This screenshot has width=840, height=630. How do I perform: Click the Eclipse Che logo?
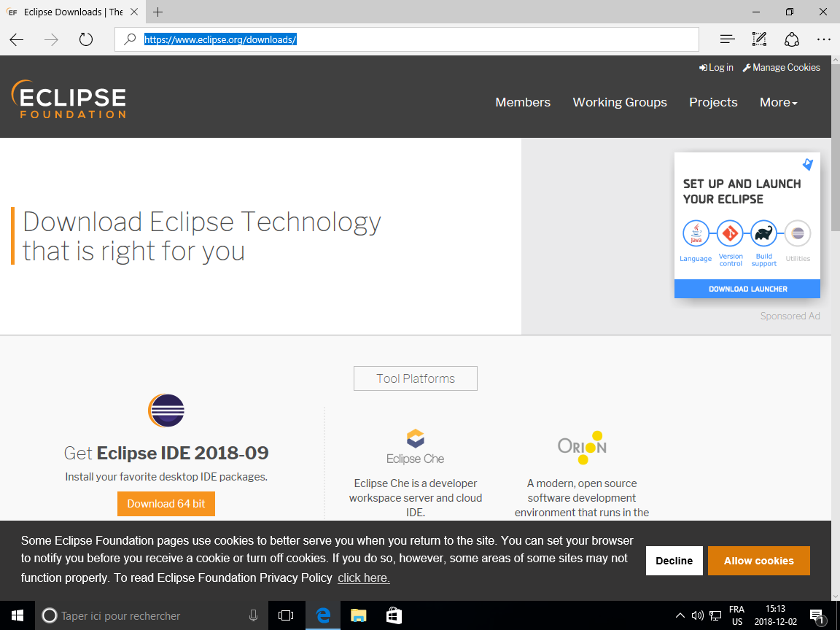(x=415, y=446)
